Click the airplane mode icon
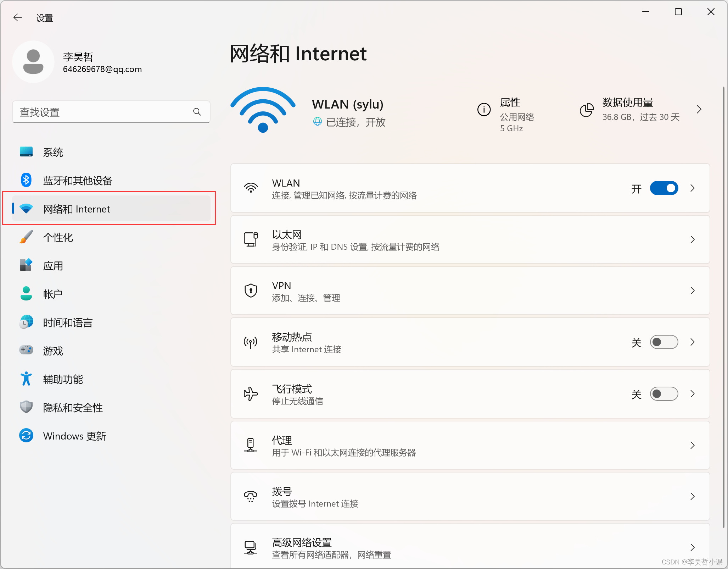 [251, 394]
